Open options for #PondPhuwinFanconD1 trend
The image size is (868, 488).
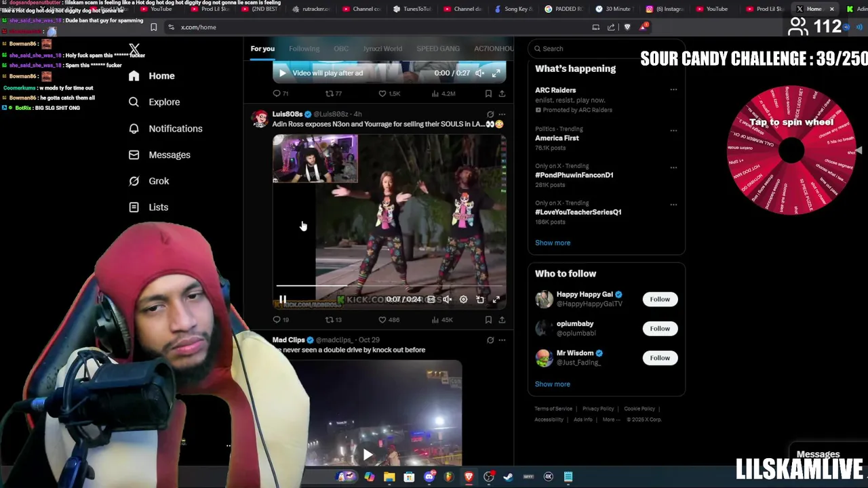673,167
